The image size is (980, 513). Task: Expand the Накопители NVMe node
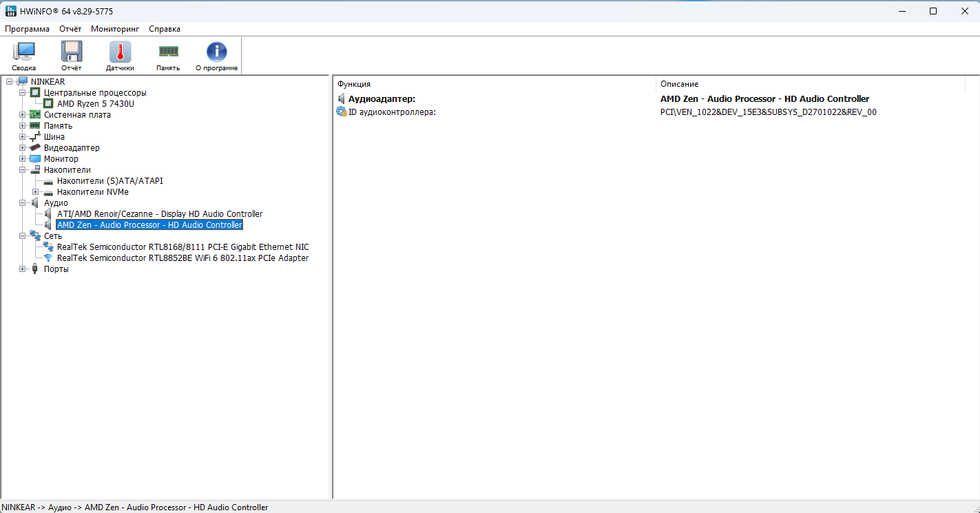[36, 192]
